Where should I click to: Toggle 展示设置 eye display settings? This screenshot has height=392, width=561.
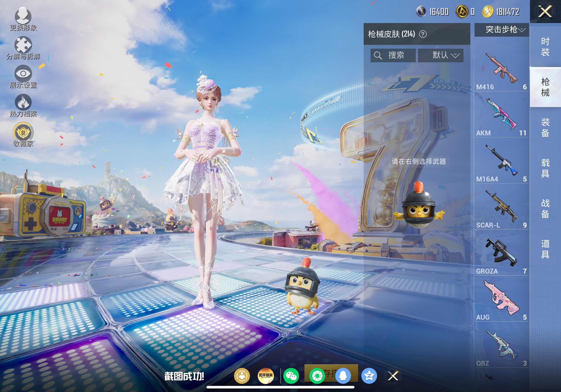point(23,73)
